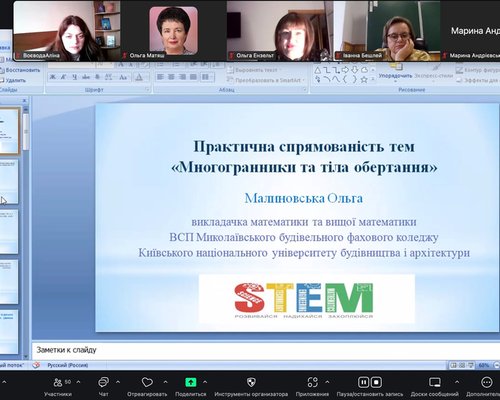Toggle strikethrough text formatting
This screenshot has width=500, height=400.
86,77
